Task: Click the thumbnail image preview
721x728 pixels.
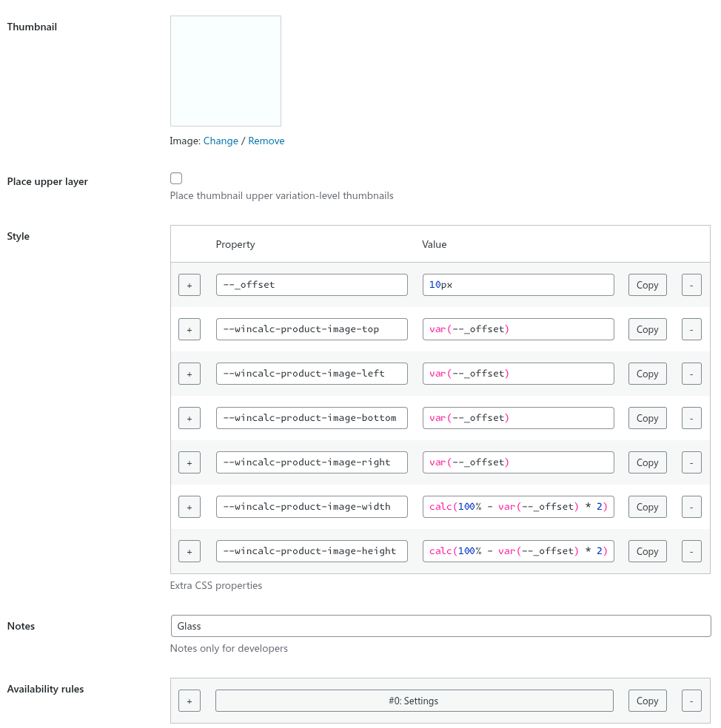Action: point(226,71)
